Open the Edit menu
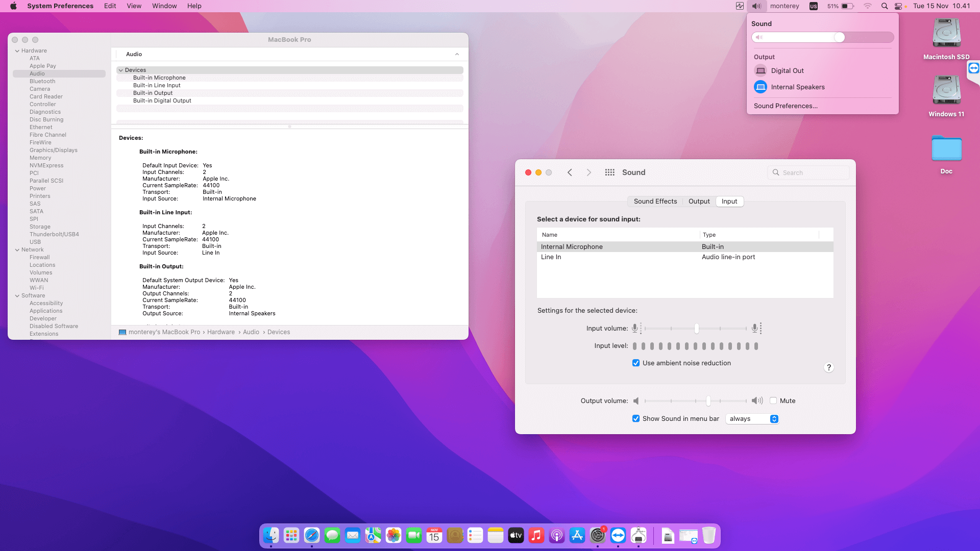Viewport: 980px width, 551px height. tap(110, 6)
